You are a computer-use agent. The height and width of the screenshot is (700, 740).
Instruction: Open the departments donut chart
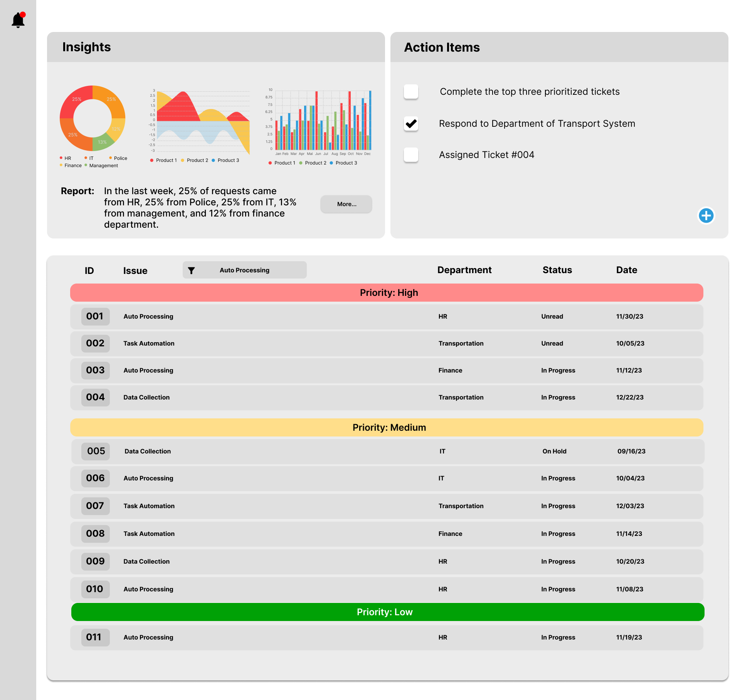[92, 118]
